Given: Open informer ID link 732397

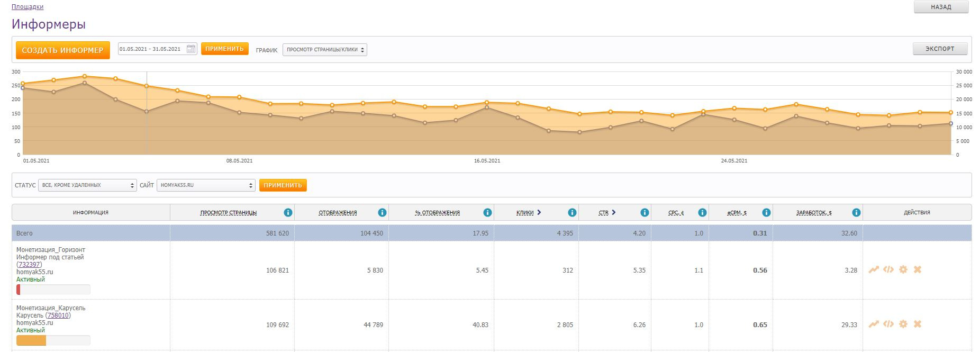Looking at the screenshot, I should 29,265.
